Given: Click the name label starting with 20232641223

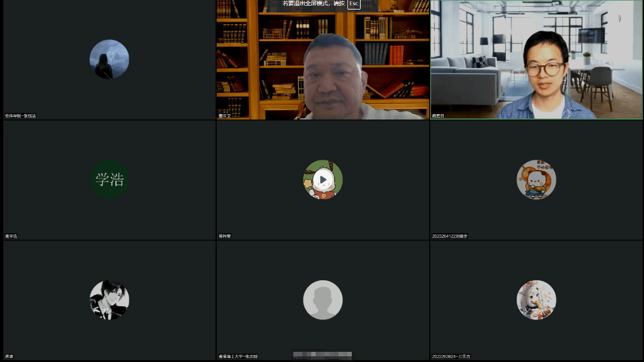Looking at the screenshot, I should (450, 236).
